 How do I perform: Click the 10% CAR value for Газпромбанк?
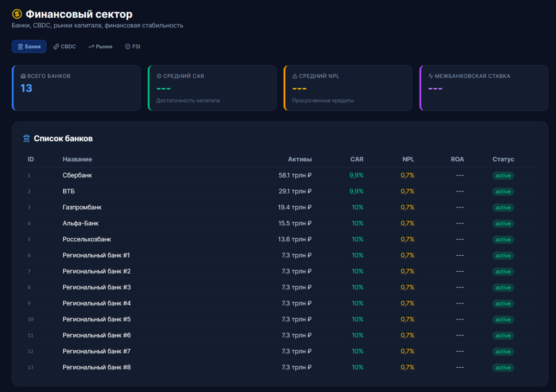tap(358, 208)
